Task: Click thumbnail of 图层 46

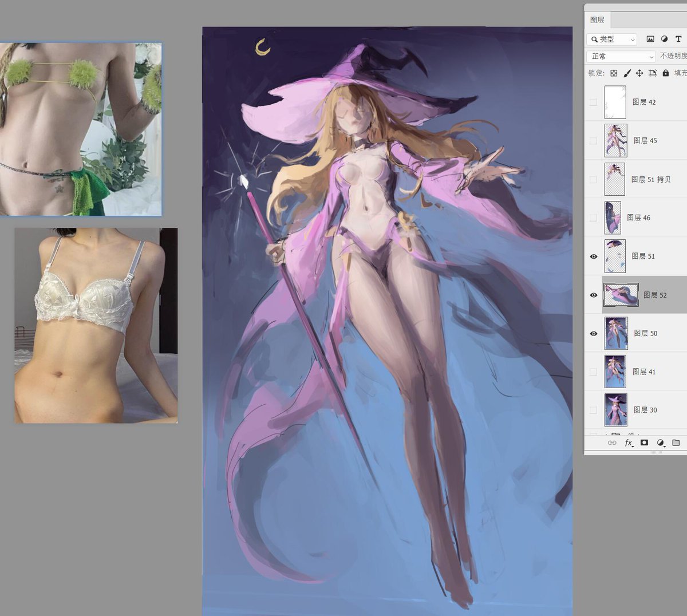Action: coord(613,218)
